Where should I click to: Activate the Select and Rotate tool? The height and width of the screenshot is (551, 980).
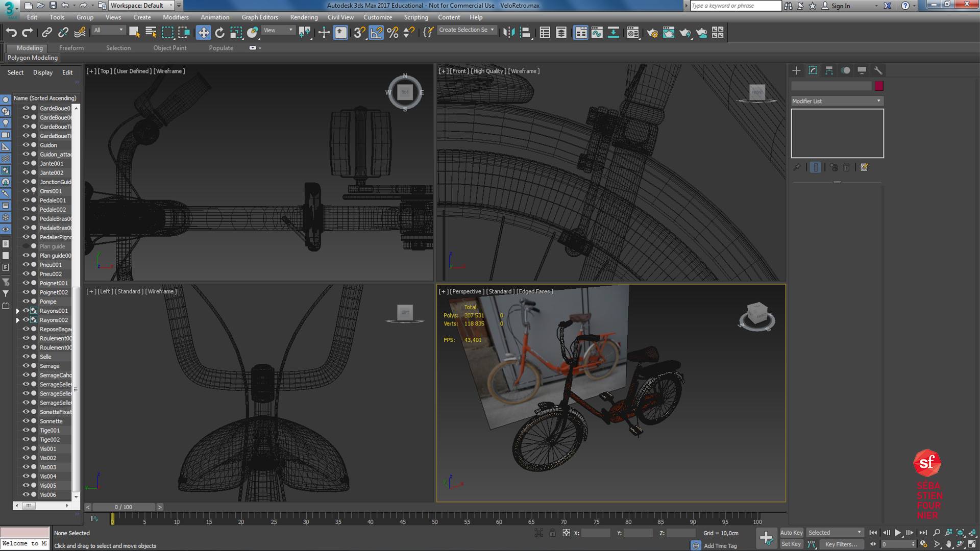point(219,33)
